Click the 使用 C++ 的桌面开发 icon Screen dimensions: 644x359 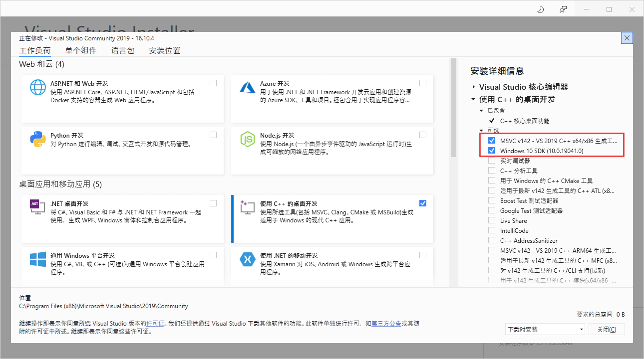[x=248, y=207]
